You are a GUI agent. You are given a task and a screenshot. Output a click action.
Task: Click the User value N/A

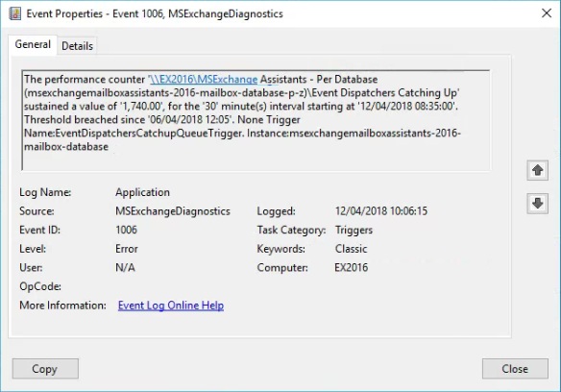(125, 268)
